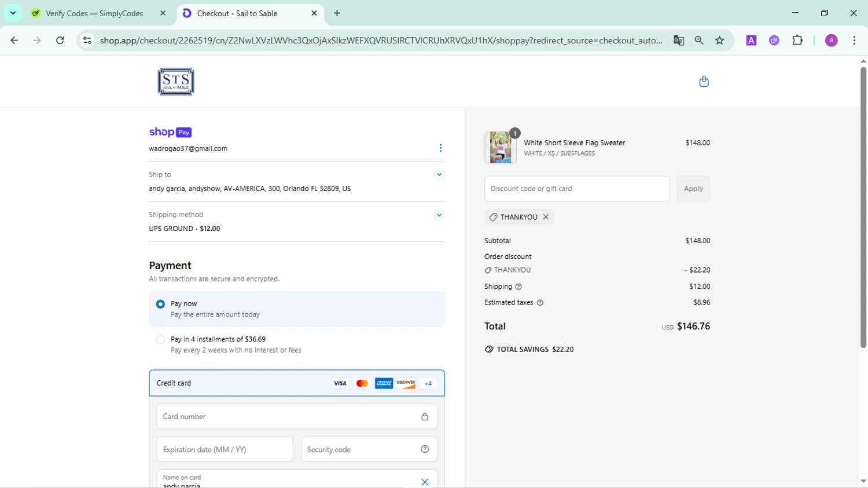Screen dimensions: 868x488
Task: Open the tab search dropdown arrow
Action: click(13, 13)
